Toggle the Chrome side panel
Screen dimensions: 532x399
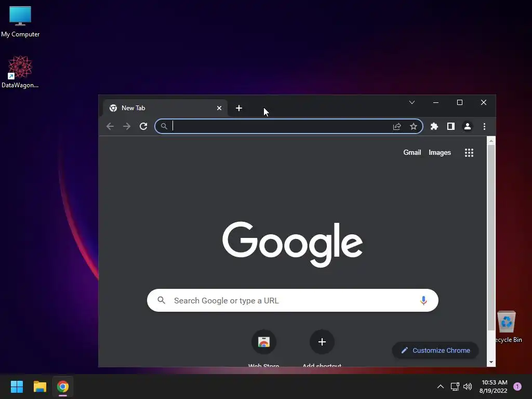coord(451,127)
